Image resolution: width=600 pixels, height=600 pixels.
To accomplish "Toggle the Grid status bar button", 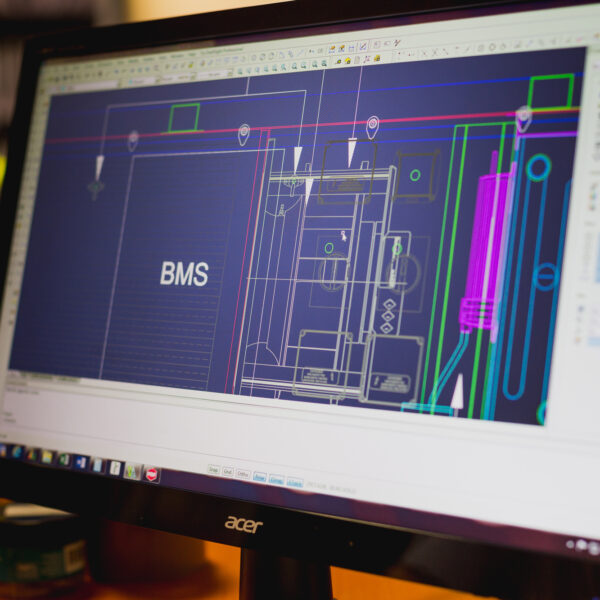I will click(228, 471).
